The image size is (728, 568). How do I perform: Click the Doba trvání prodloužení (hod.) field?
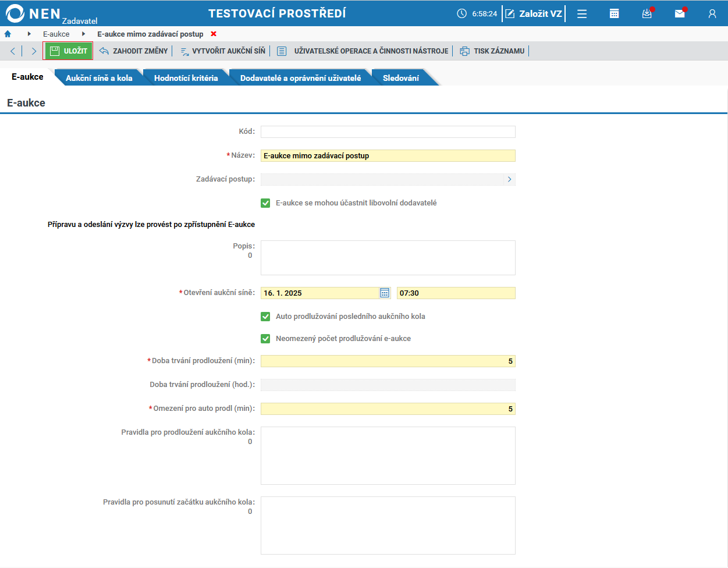[x=388, y=385]
